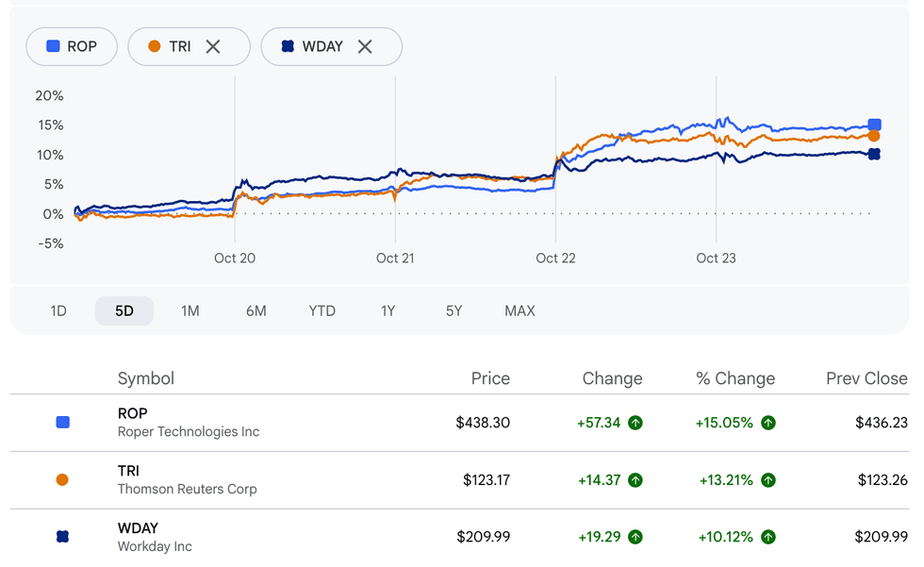The image size is (924, 567).
Task: Click up-arrow icon beside +13.21% change
Action: point(767,480)
